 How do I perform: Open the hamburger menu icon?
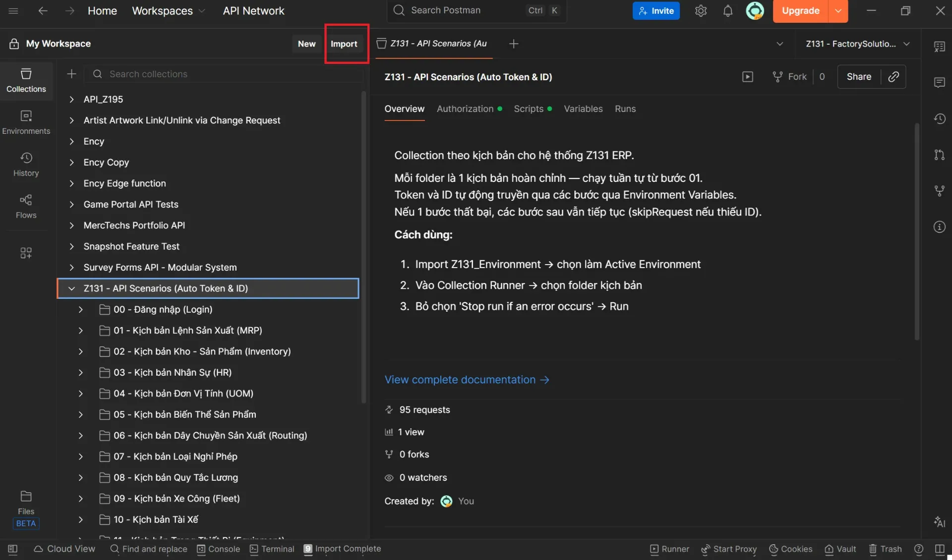point(13,10)
